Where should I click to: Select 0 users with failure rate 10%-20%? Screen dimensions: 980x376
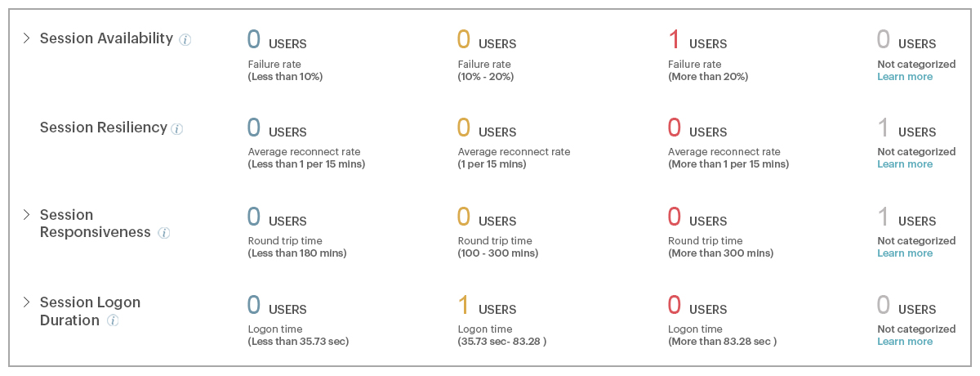tap(487, 39)
